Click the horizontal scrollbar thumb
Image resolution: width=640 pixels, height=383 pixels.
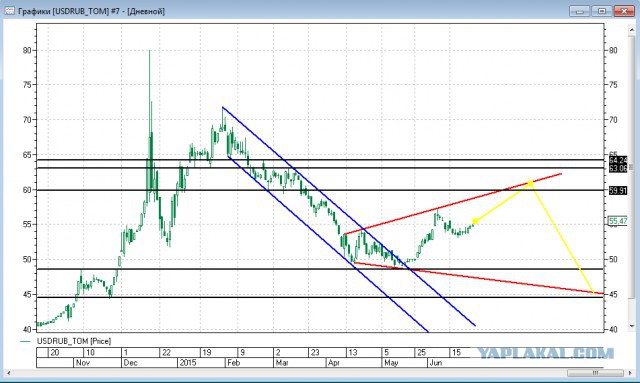[x=596, y=372]
